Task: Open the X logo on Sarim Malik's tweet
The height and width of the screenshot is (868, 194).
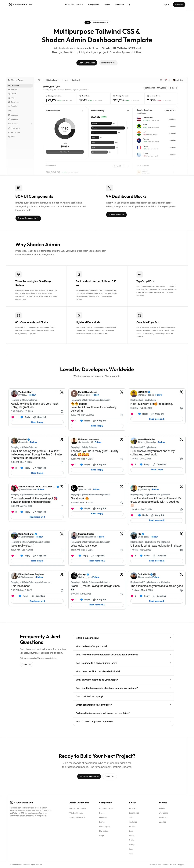Action: (x=181, y=574)
